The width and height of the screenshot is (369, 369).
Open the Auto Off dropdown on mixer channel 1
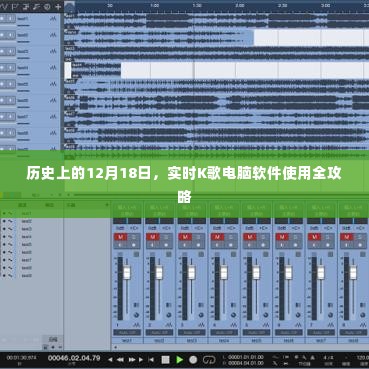[127, 332]
